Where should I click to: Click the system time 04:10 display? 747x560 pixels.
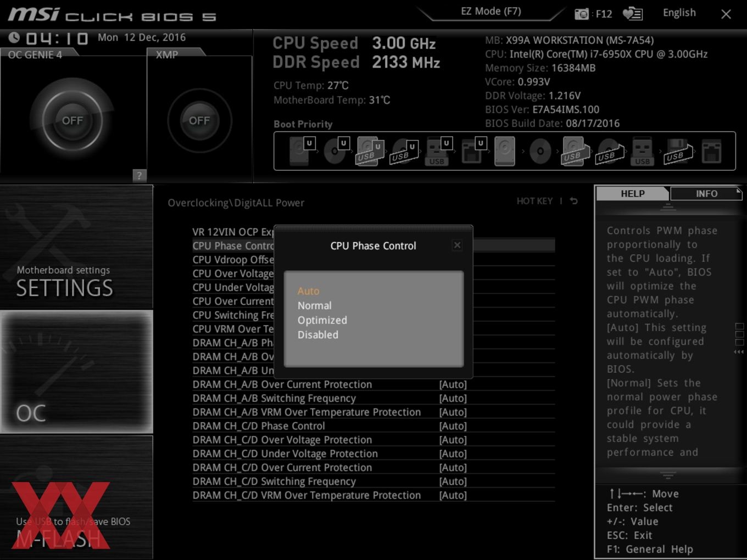57,38
